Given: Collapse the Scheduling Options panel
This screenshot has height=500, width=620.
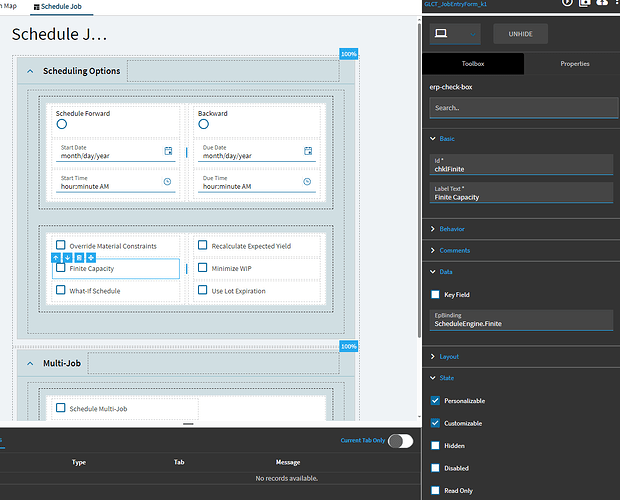Looking at the screenshot, I should tap(30, 72).
